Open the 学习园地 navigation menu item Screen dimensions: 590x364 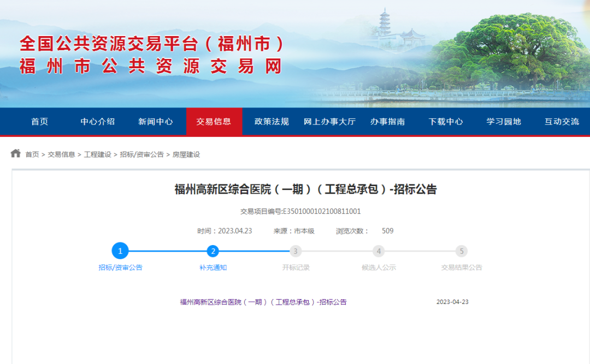(502, 122)
